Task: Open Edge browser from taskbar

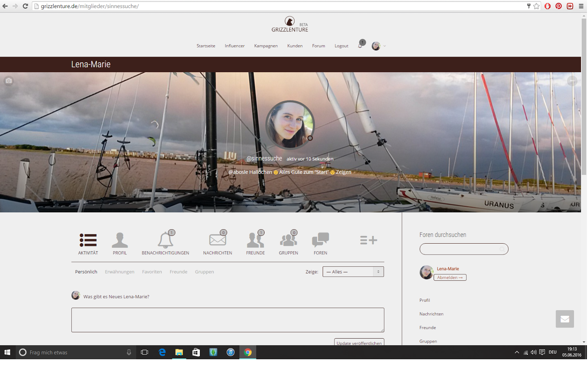Action: [x=162, y=352]
